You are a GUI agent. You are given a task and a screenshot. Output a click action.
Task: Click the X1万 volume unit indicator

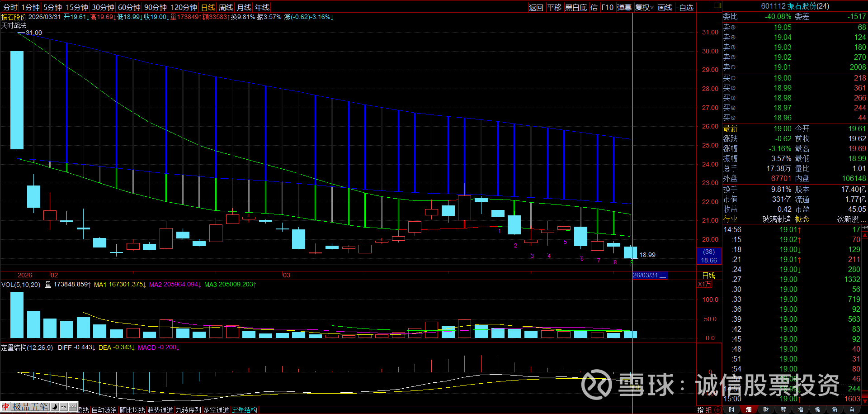point(705,285)
